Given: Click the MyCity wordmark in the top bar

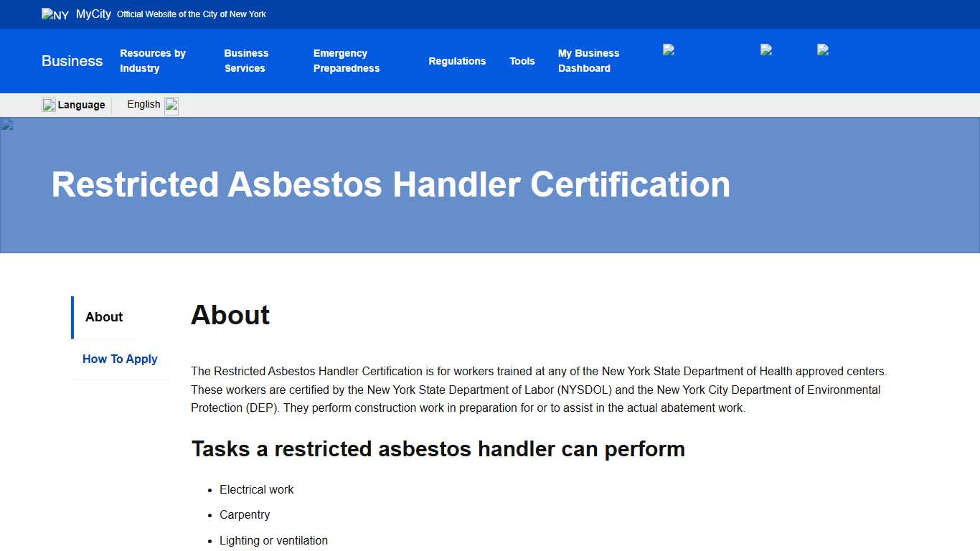Looking at the screenshot, I should tap(93, 14).
